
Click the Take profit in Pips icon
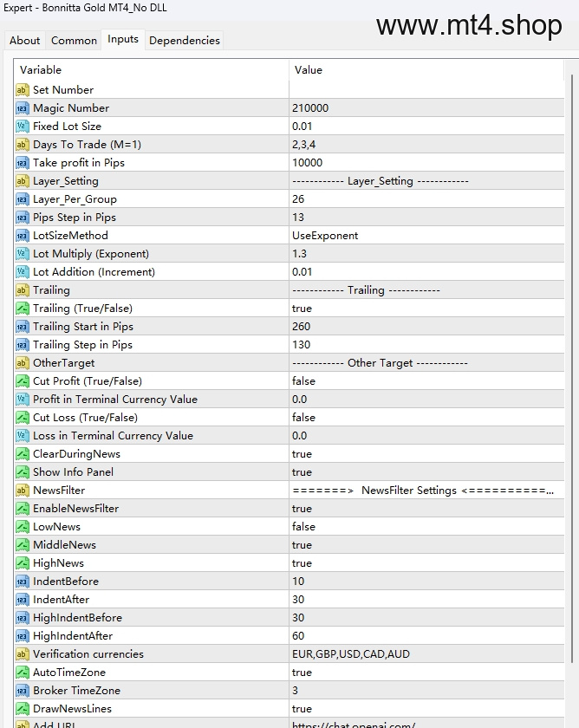(x=23, y=163)
